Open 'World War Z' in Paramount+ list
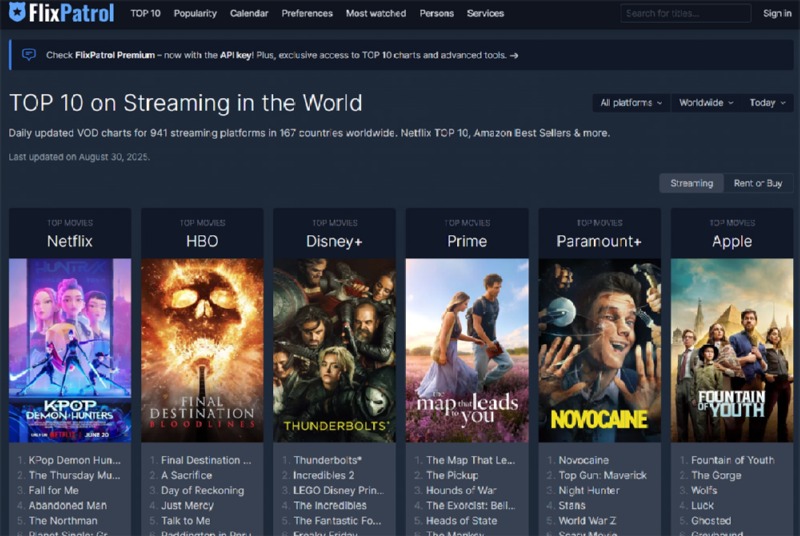The height and width of the screenshot is (536, 800). (x=587, y=521)
